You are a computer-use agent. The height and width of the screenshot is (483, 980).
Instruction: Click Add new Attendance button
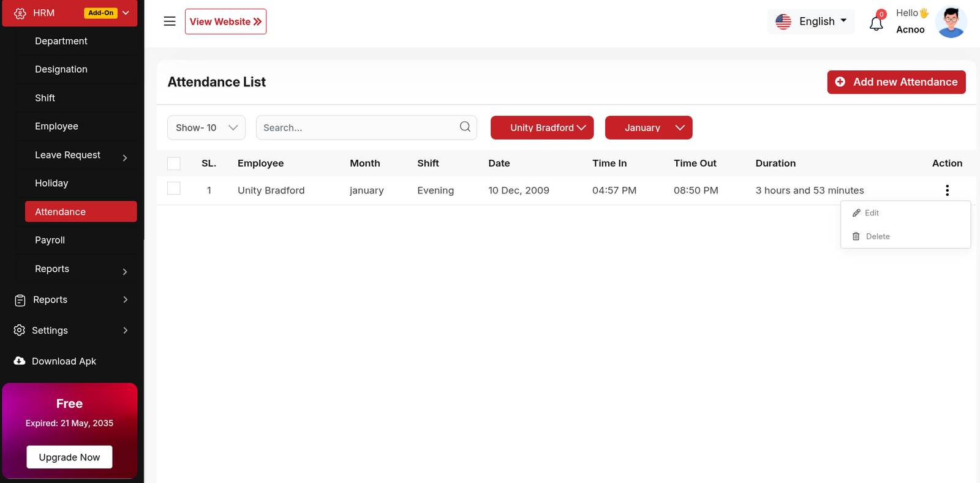[896, 82]
